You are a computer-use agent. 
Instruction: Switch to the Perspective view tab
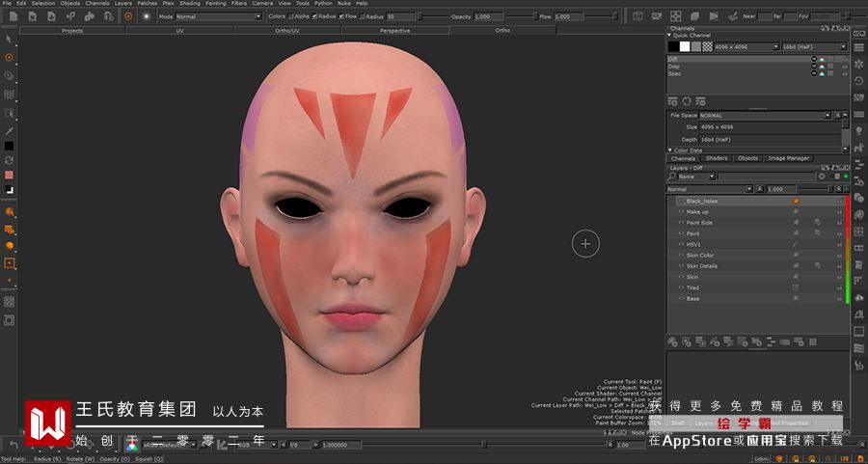click(394, 31)
